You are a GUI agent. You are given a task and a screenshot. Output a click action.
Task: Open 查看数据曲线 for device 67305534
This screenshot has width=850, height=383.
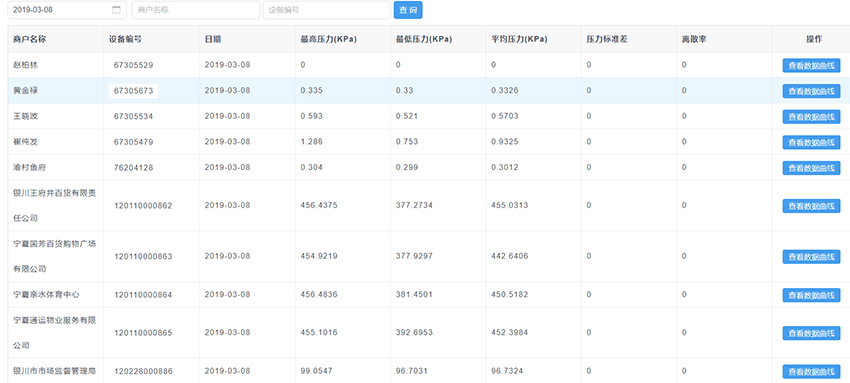811,116
